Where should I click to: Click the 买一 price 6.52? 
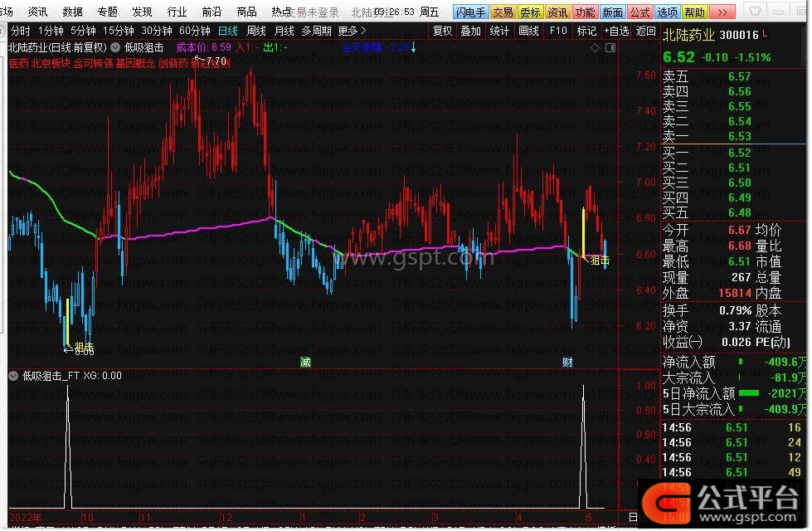click(740, 153)
